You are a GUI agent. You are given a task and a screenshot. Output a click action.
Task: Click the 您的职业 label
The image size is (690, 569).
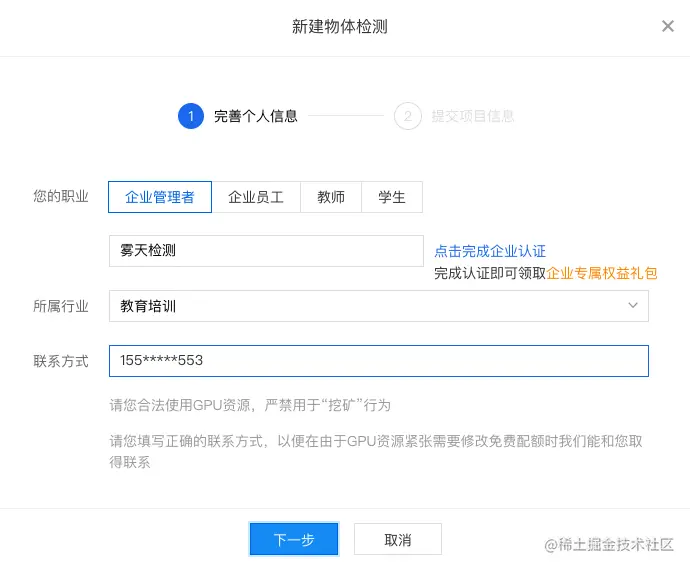[61, 196]
